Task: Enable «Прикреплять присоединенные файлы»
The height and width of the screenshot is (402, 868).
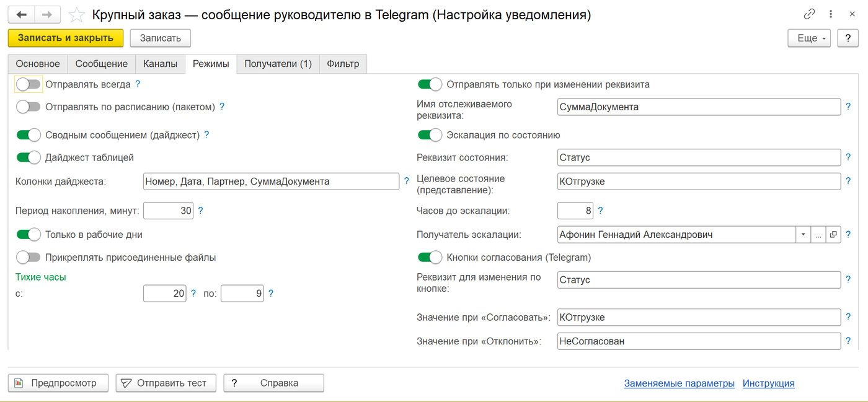Action: coord(29,257)
